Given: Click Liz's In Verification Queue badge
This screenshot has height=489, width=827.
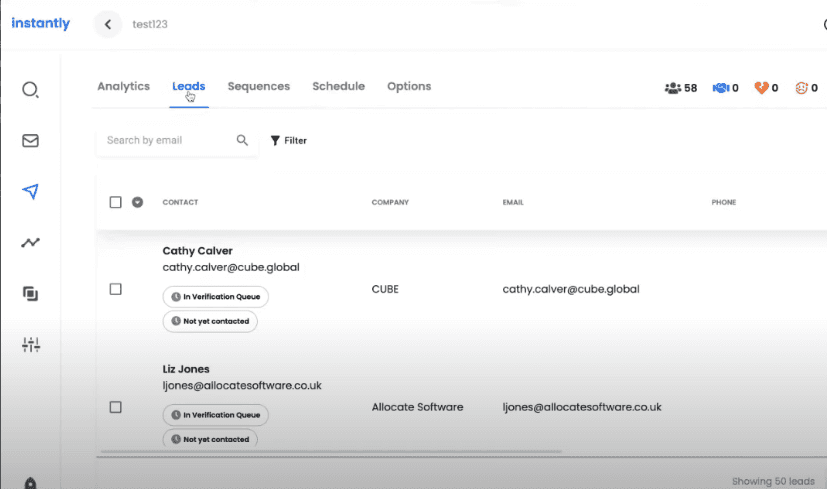Looking at the screenshot, I should 215,415.
